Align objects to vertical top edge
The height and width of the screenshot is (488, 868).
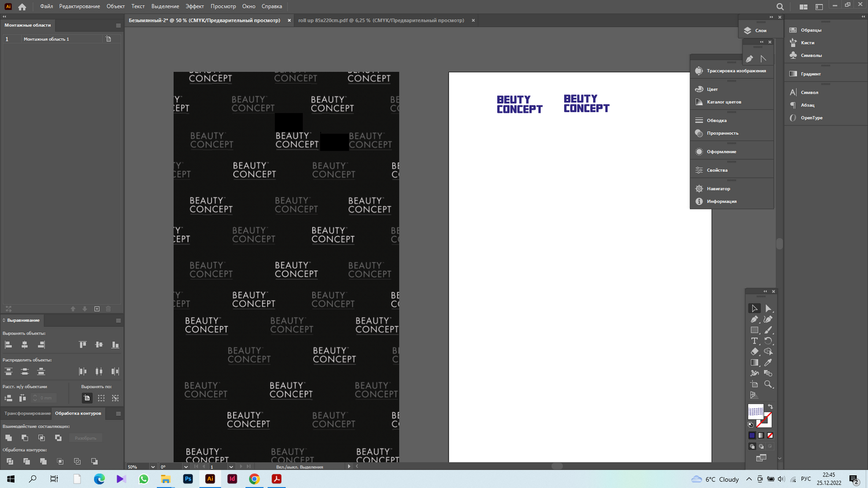tap(83, 345)
